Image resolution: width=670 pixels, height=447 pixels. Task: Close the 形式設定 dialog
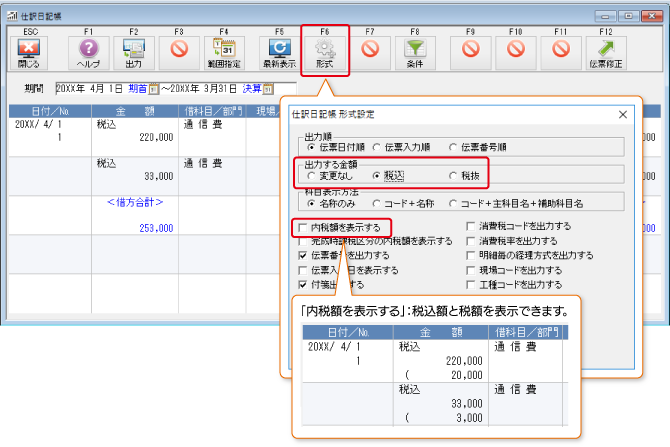tap(622, 114)
